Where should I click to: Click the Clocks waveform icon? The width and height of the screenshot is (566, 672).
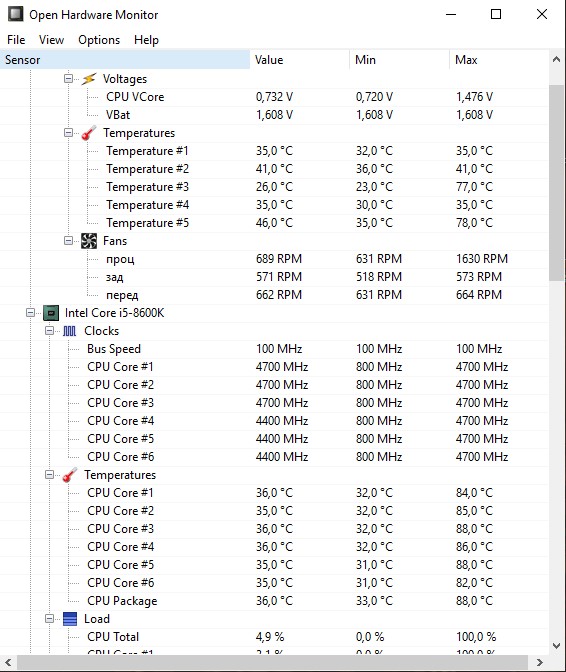click(69, 331)
